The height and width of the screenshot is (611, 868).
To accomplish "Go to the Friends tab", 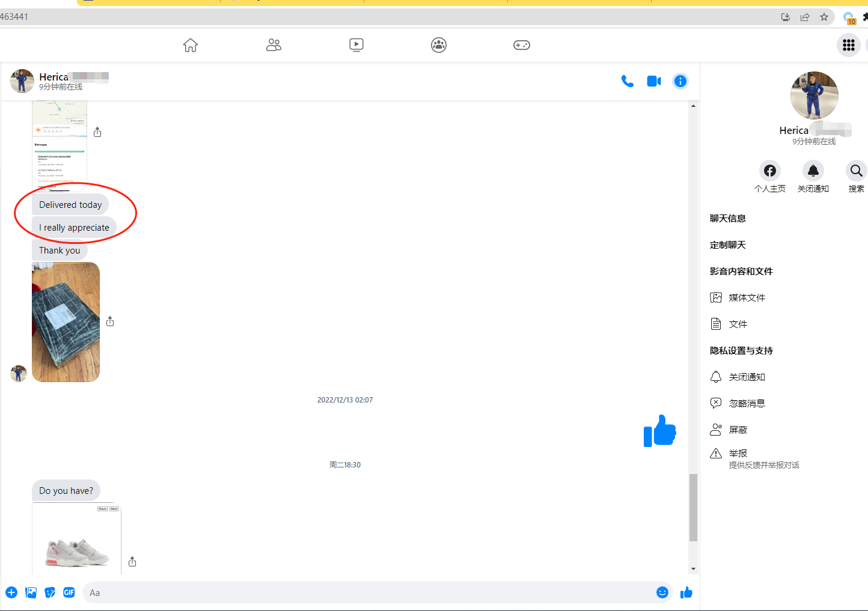I will pos(274,45).
